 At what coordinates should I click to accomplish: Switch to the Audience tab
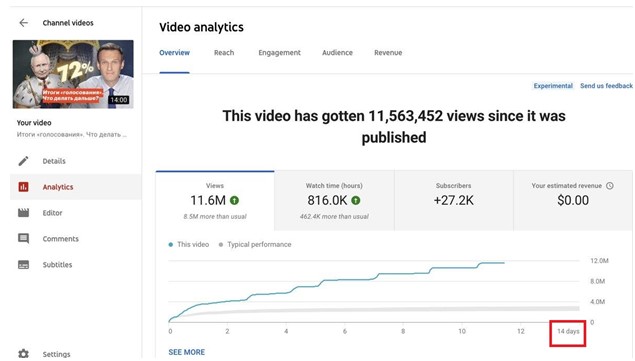337,53
